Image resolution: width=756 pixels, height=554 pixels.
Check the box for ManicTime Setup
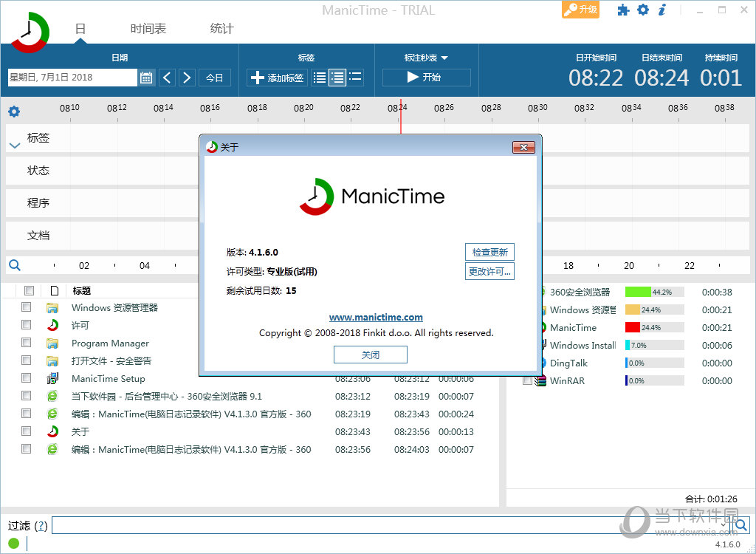point(26,378)
